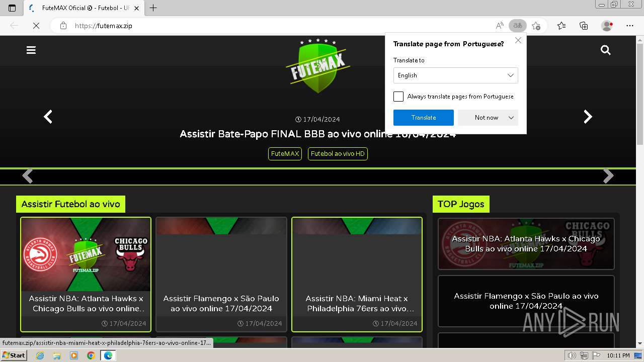Open Edge Settings and more menu

(630, 26)
